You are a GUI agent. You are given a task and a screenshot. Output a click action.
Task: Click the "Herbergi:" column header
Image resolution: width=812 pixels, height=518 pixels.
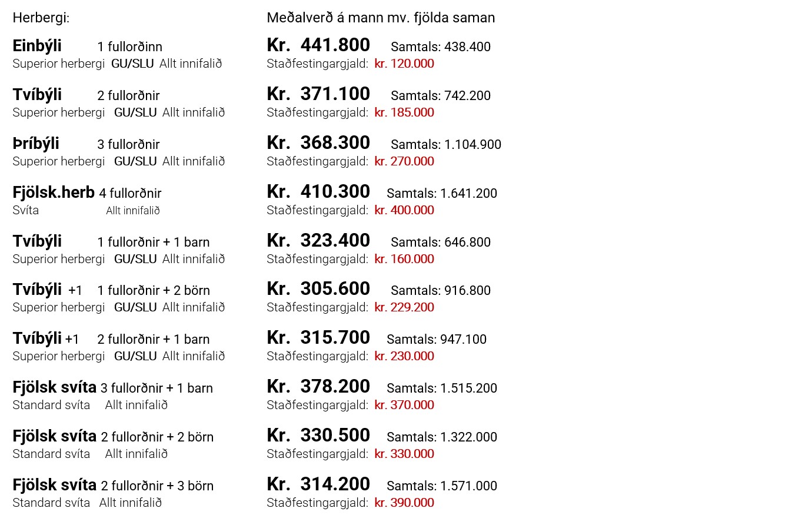(41, 18)
